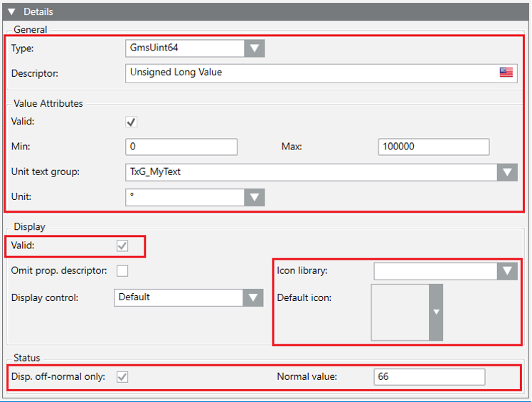The image size is (532, 402).
Task: Click the Descriptor text field
Action: 309,73
